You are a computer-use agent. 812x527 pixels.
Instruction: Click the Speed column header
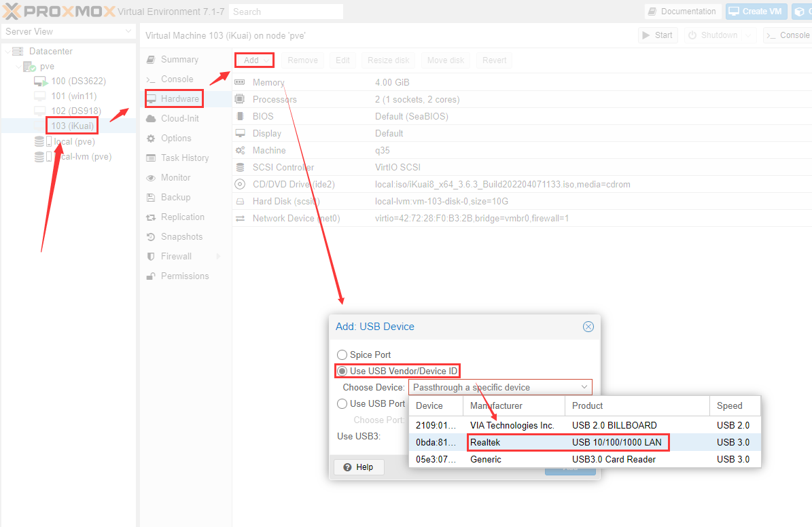coord(735,406)
